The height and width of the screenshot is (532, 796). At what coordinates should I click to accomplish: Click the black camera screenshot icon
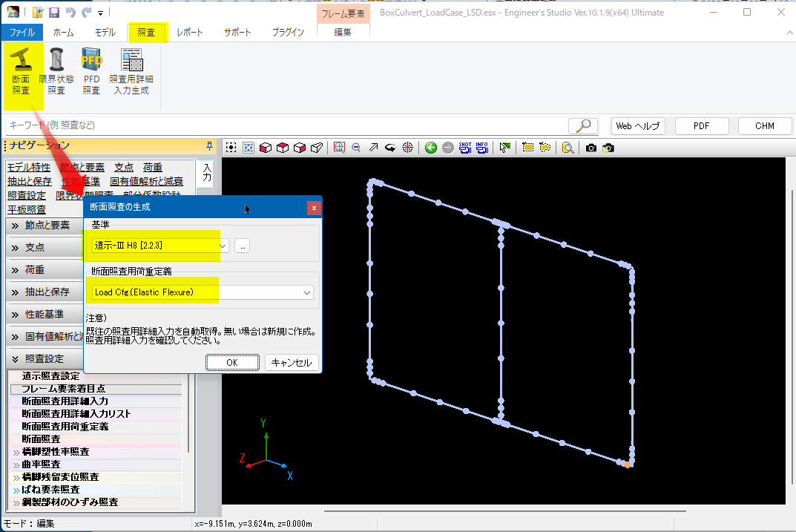(x=591, y=148)
